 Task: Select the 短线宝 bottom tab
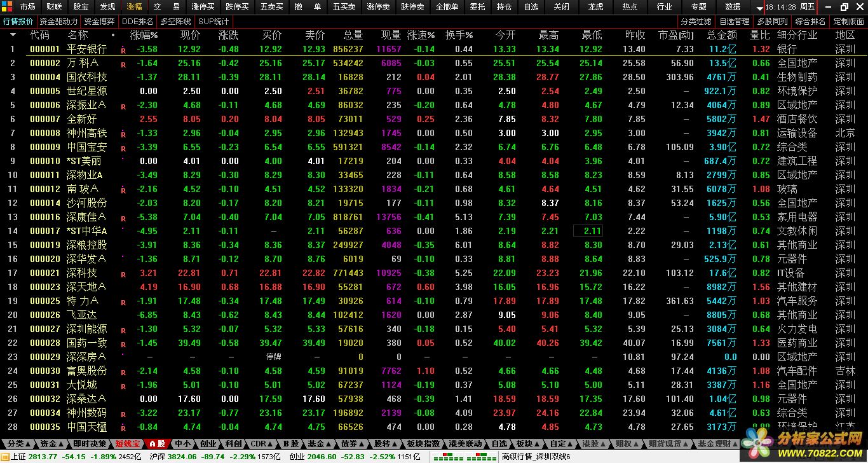128,443
